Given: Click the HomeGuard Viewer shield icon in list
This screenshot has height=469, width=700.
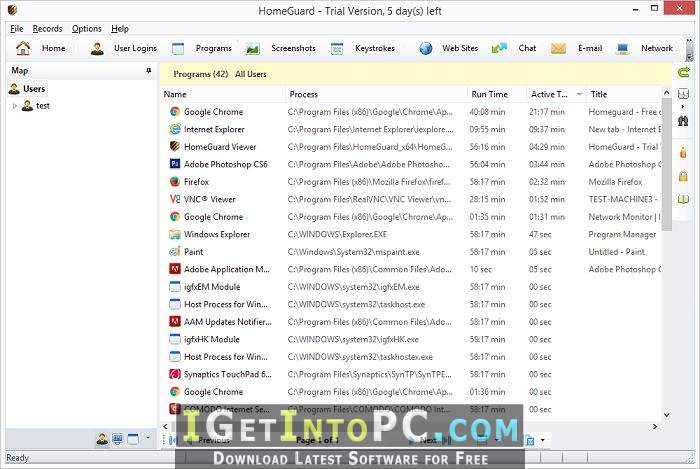Looking at the screenshot, I should click(x=175, y=146).
